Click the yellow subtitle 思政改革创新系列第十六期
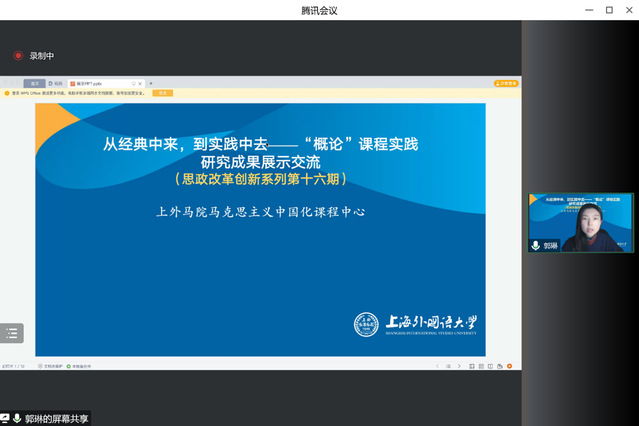Image resolution: width=639 pixels, height=426 pixels. 260,180
